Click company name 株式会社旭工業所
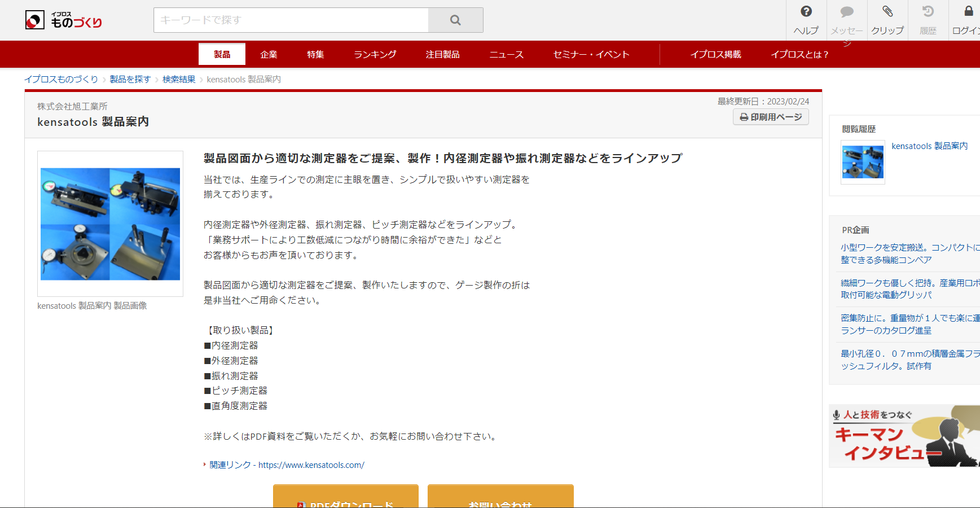980x508 pixels. click(x=72, y=106)
